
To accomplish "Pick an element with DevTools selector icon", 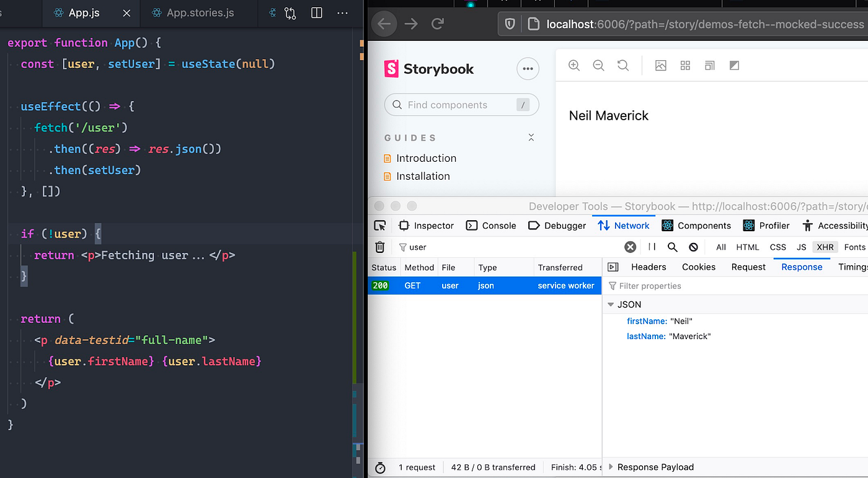I will 380,226.
